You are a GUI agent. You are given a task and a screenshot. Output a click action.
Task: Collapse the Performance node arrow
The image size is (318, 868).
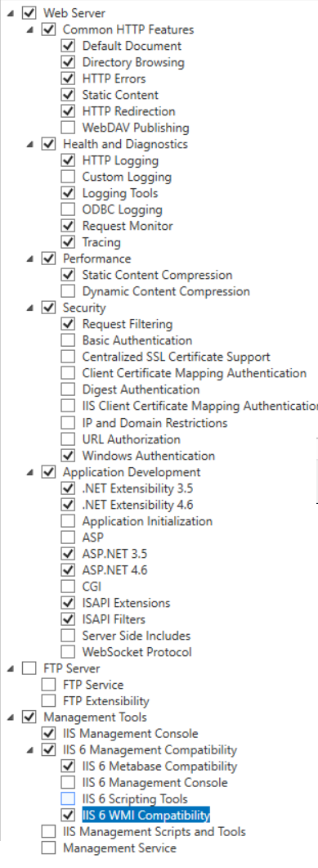[30, 259]
